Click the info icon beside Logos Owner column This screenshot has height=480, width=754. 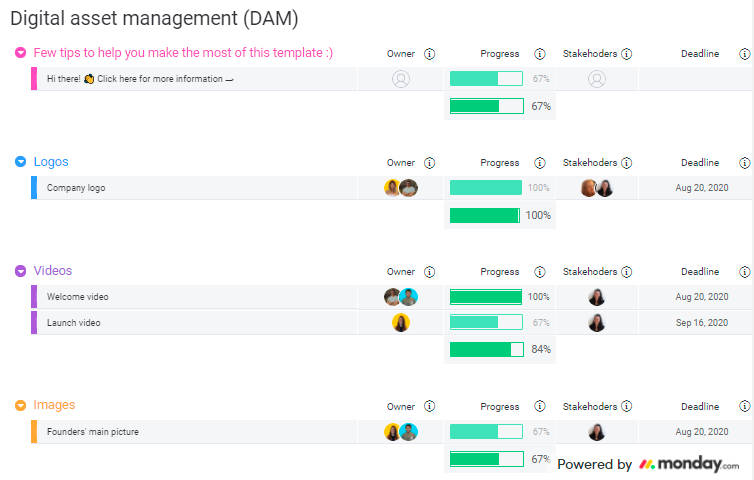pyautogui.click(x=430, y=163)
